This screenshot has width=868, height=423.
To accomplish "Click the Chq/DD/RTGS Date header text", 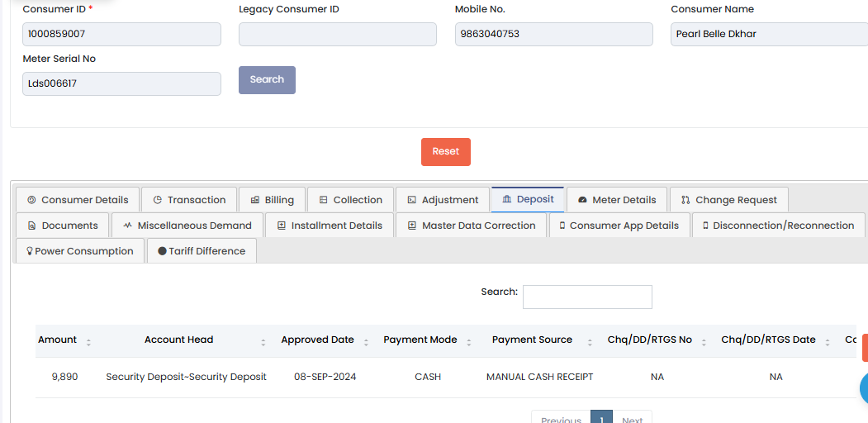I will (768, 340).
